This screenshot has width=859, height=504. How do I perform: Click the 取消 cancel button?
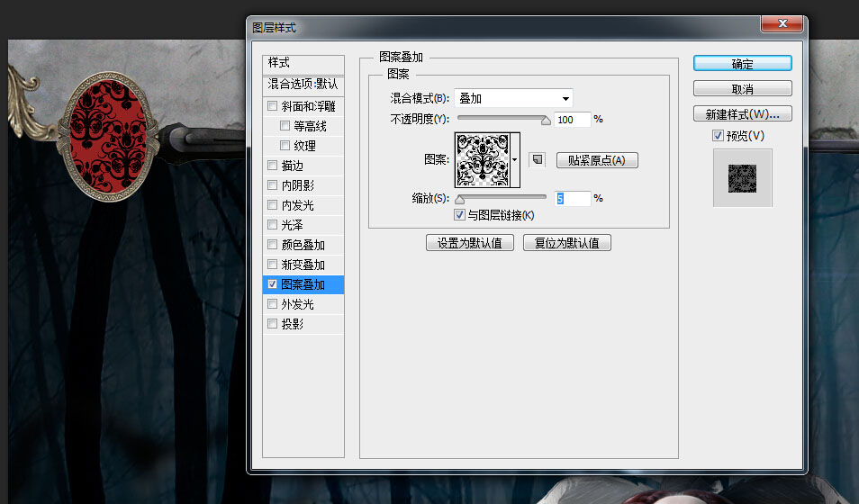coord(742,89)
